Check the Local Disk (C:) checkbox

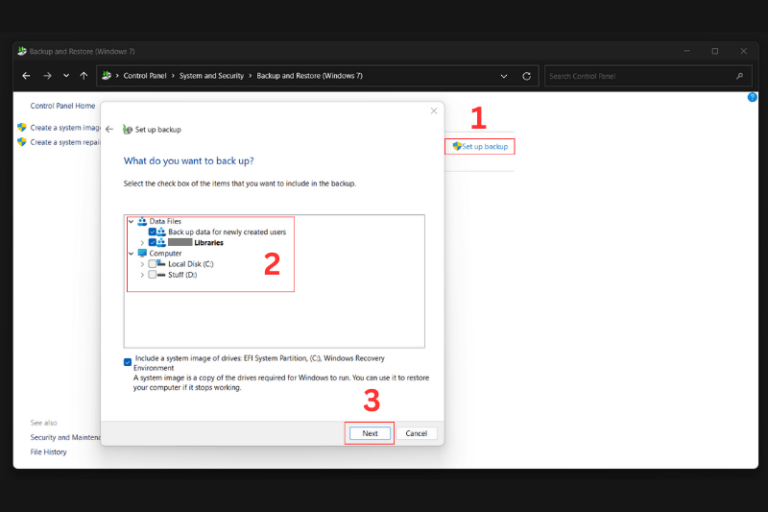[x=152, y=264]
